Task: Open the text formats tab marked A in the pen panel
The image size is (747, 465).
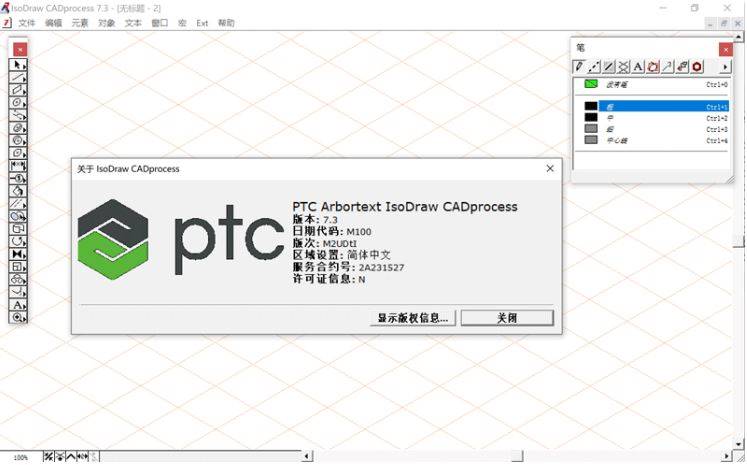Action: pos(638,67)
